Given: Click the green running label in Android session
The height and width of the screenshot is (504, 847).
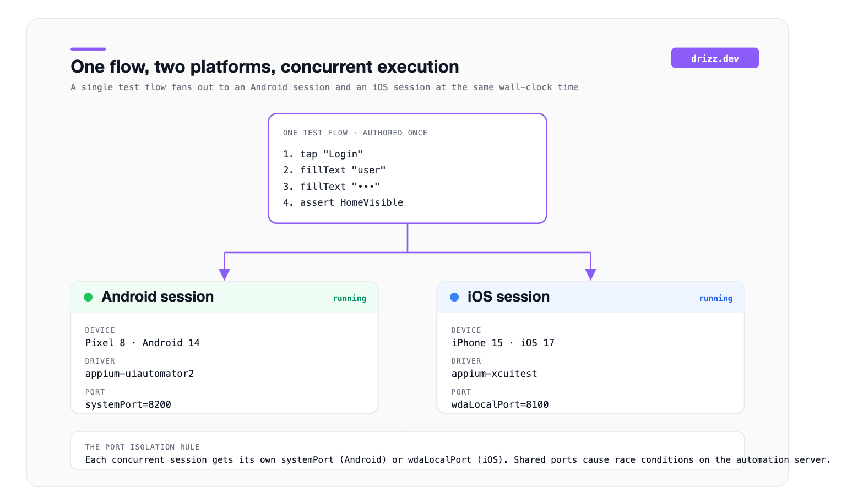Looking at the screenshot, I should [x=350, y=298].
